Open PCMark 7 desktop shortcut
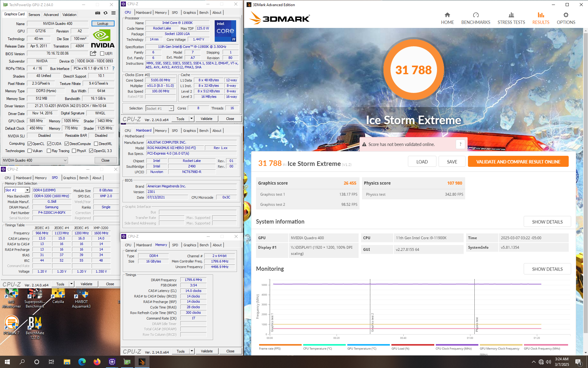The width and height of the screenshot is (588, 368). click(x=11, y=326)
